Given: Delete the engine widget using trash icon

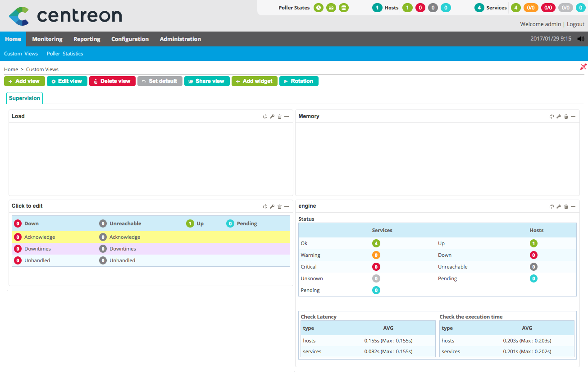Looking at the screenshot, I should [x=566, y=207].
